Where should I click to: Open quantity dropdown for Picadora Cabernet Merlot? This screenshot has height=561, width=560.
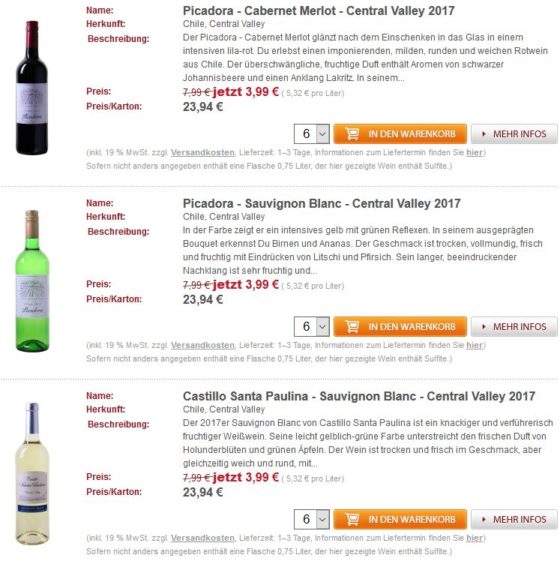point(312,134)
